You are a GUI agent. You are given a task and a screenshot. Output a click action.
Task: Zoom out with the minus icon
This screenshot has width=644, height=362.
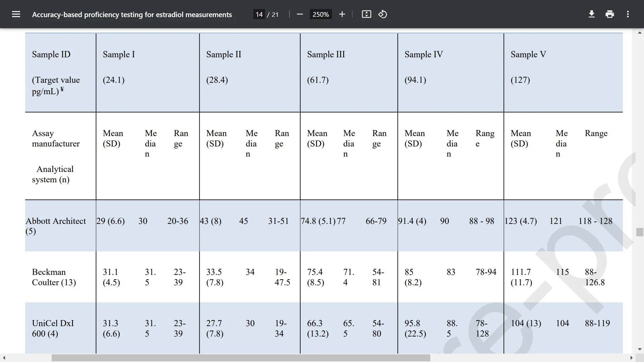click(300, 14)
